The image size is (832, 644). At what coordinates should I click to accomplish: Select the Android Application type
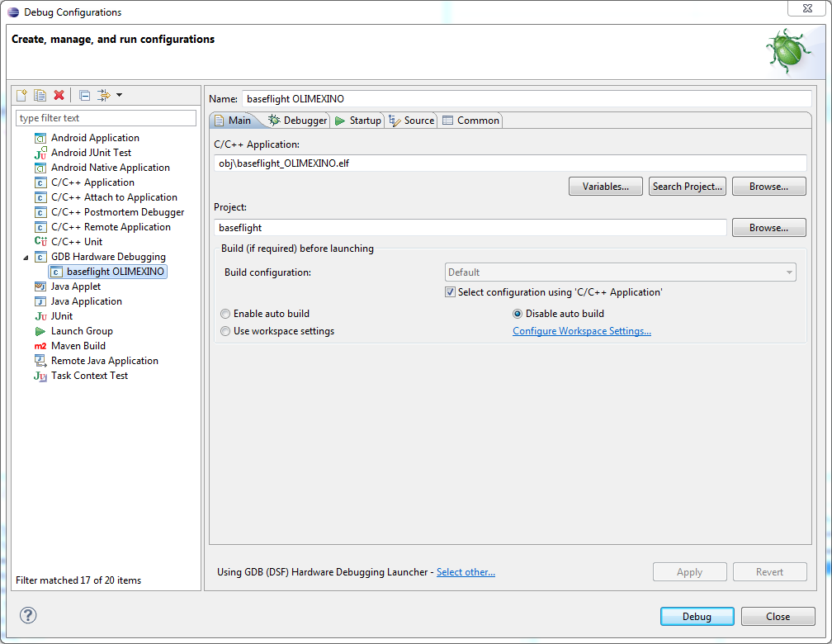tap(94, 138)
